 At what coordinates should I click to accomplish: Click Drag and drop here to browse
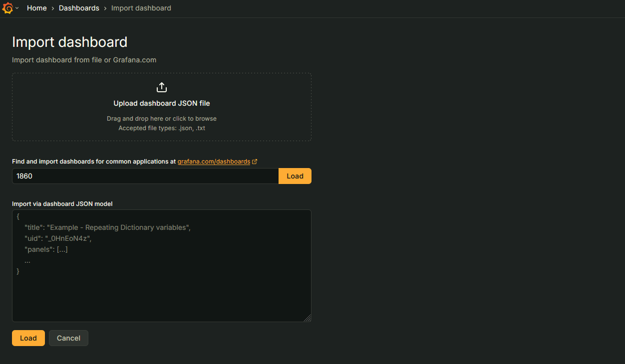tap(161, 119)
